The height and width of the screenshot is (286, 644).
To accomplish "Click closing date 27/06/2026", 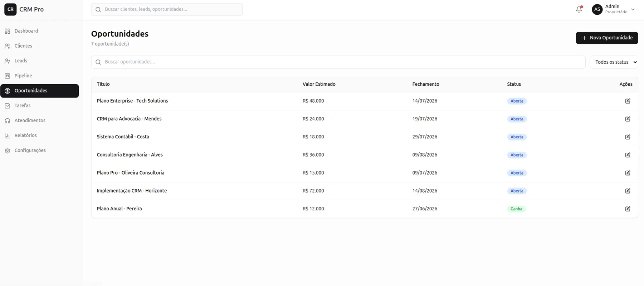I will [x=425, y=209].
